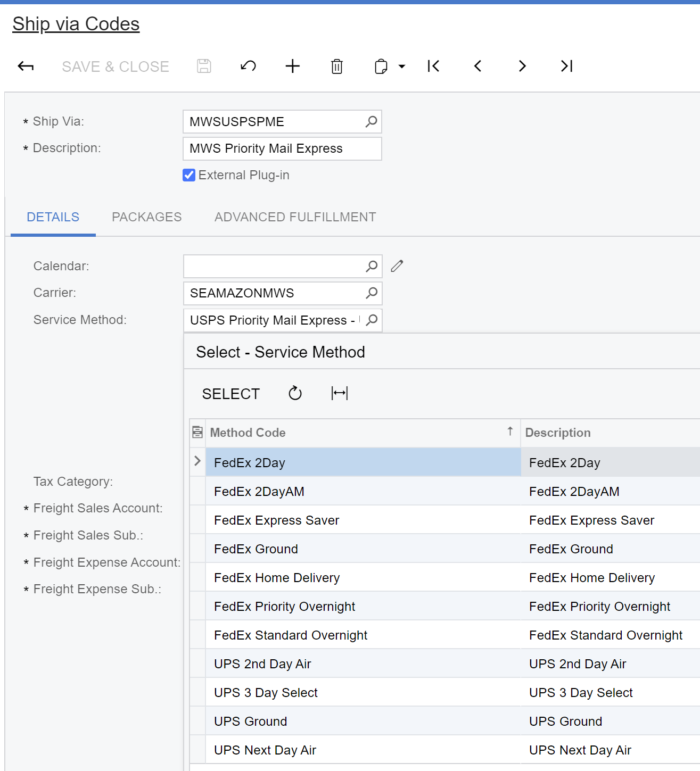
Task: Jump to the first record
Action: [434, 67]
